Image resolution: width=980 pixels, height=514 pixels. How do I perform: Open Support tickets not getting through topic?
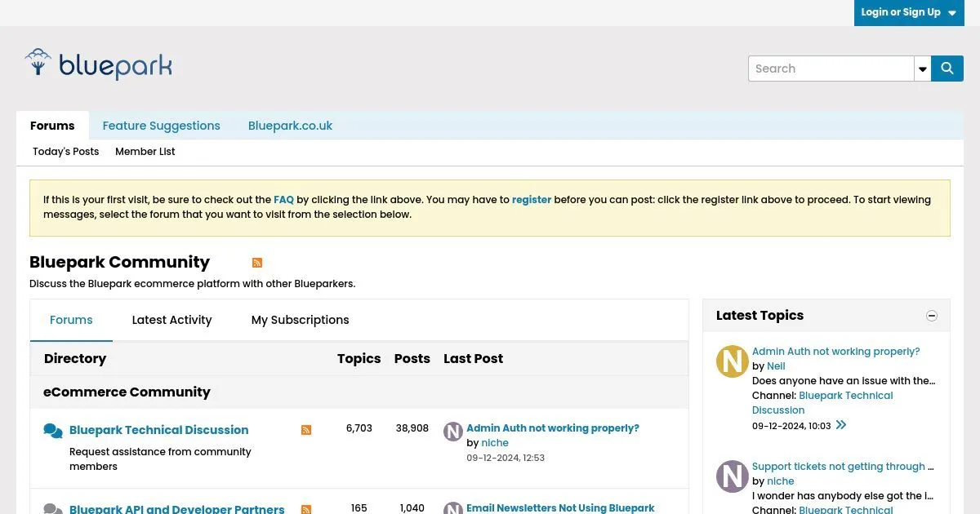[x=842, y=467]
